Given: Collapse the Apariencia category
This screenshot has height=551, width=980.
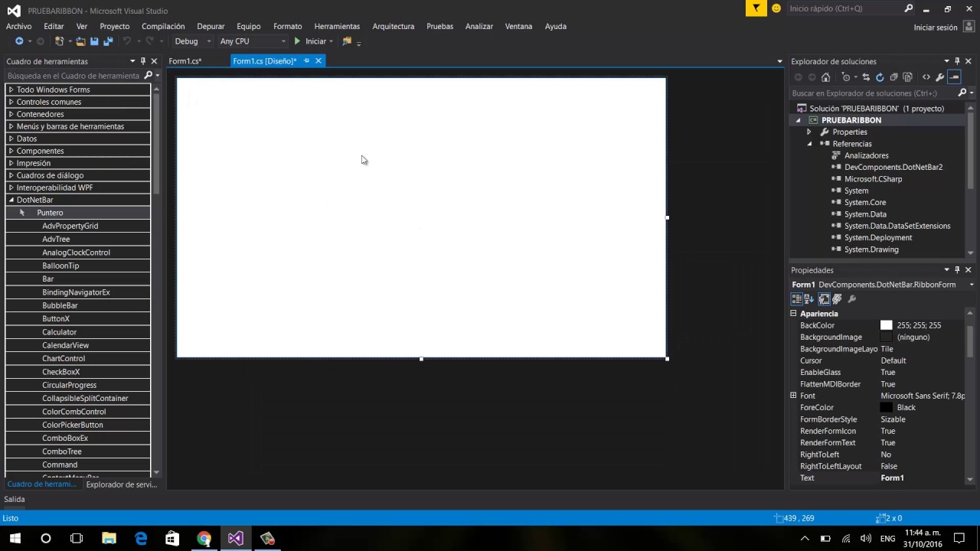Looking at the screenshot, I should [794, 314].
